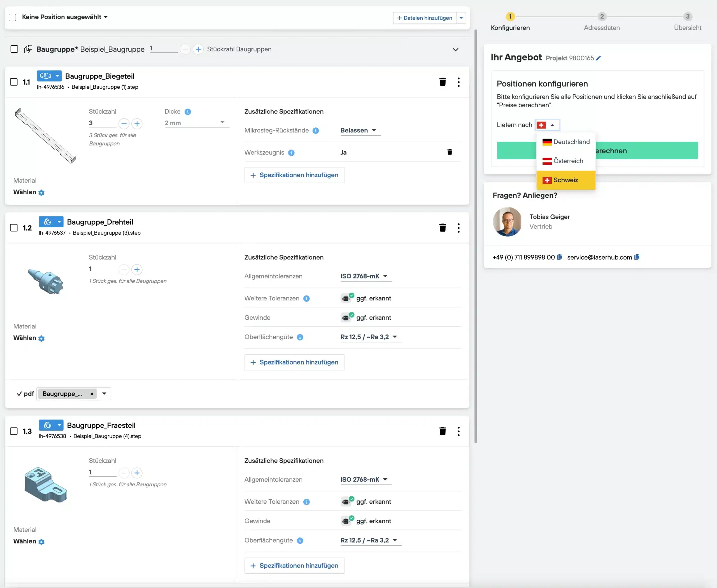This screenshot has width=717, height=588.
Task: Increase Stückzahl for Baugruppe_Biegeteil
Action: (x=137, y=124)
